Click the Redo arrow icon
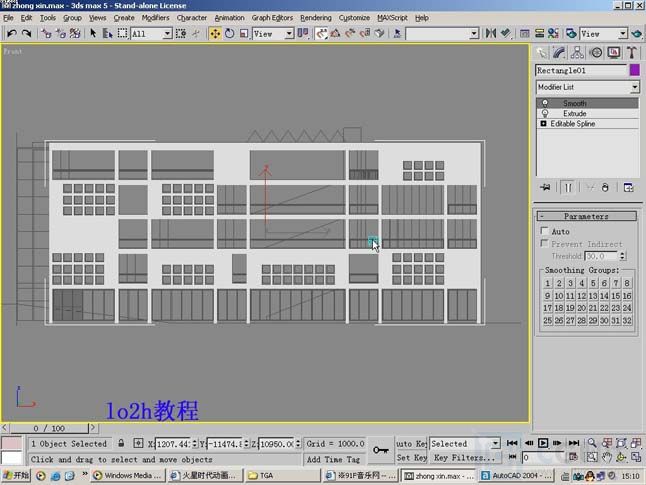The image size is (646, 485). [x=26, y=33]
